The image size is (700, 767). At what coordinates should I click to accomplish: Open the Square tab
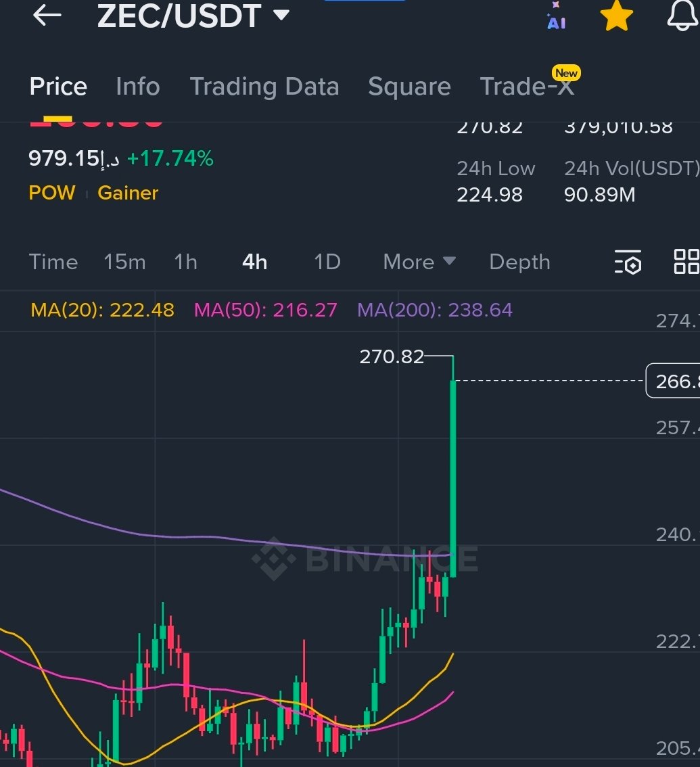point(409,87)
